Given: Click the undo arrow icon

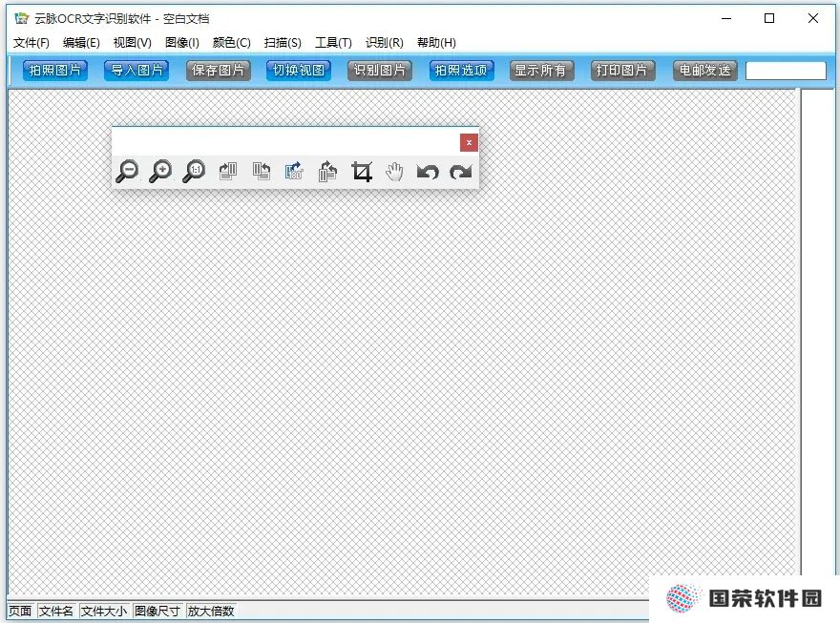Looking at the screenshot, I should (x=428, y=172).
